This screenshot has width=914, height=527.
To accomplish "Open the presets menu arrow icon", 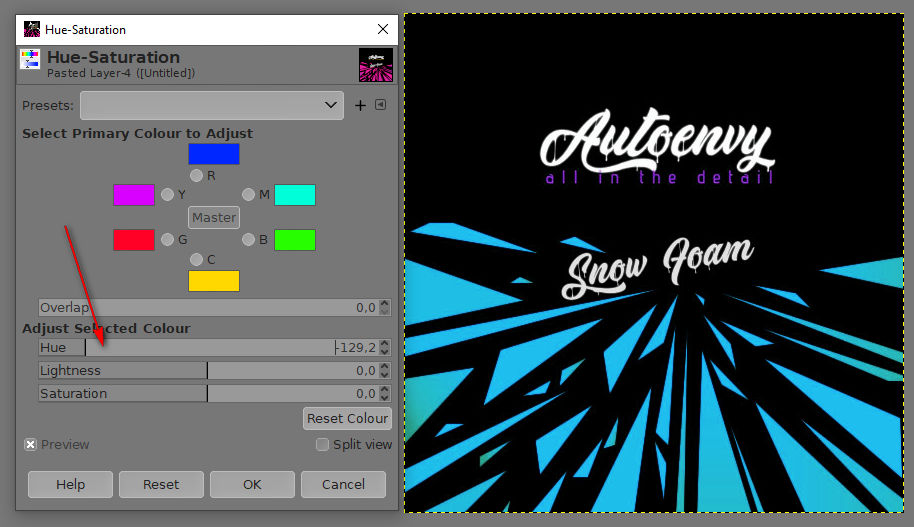I will [381, 105].
